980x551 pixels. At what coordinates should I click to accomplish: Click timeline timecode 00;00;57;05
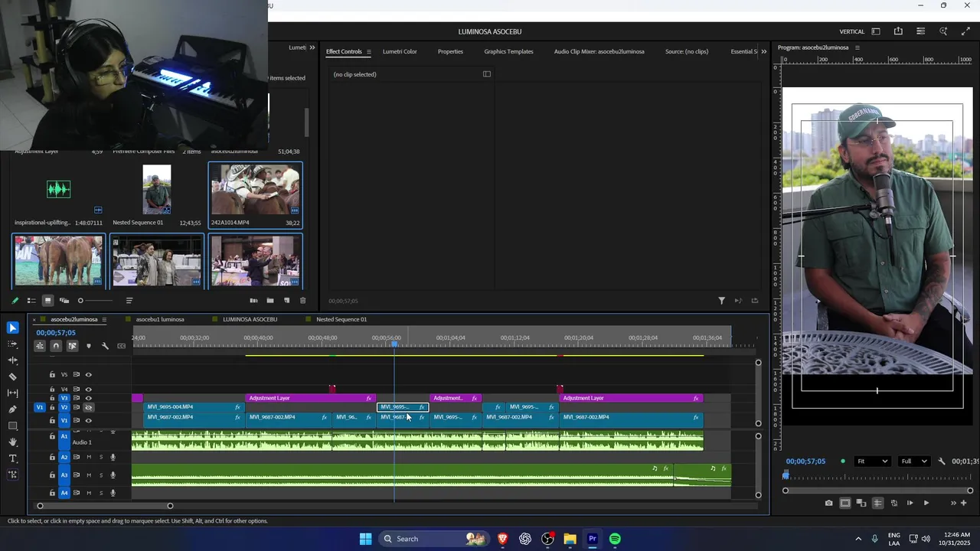(x=56, y=333)
